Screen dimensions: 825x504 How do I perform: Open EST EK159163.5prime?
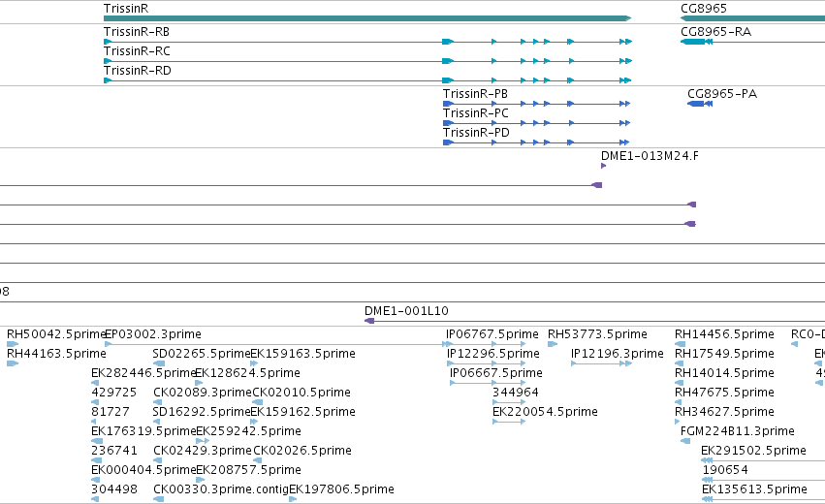tap(303, 354)
